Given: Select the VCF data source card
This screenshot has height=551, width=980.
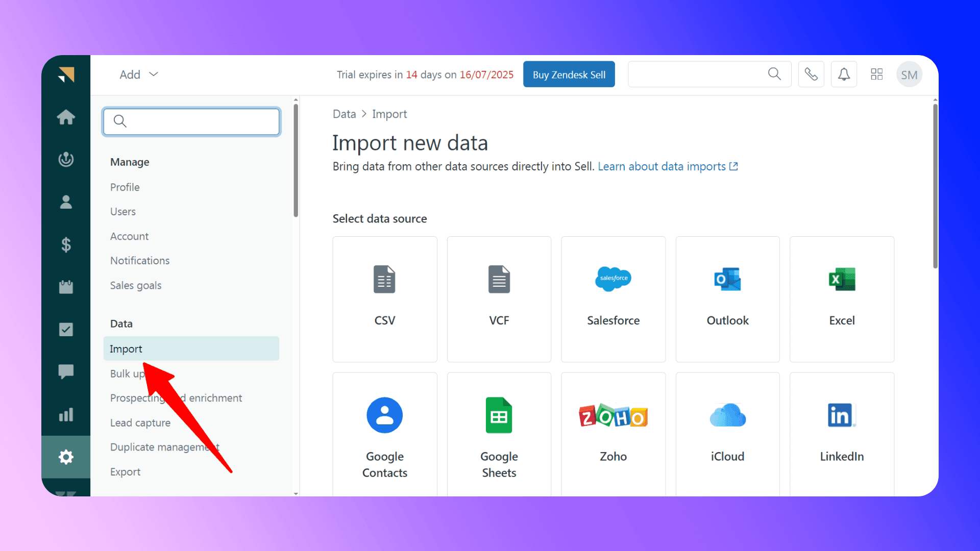Looking at the screenshot, I should click(499, 299).
